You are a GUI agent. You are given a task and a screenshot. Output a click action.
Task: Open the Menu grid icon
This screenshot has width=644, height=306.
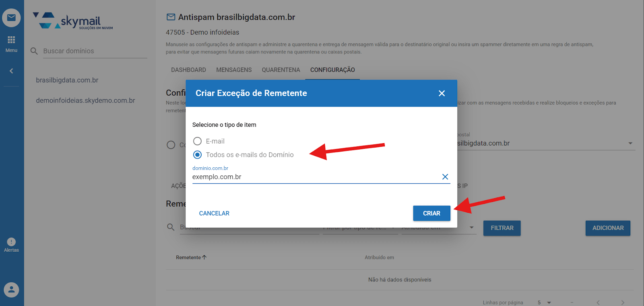[x=11, y=40]
